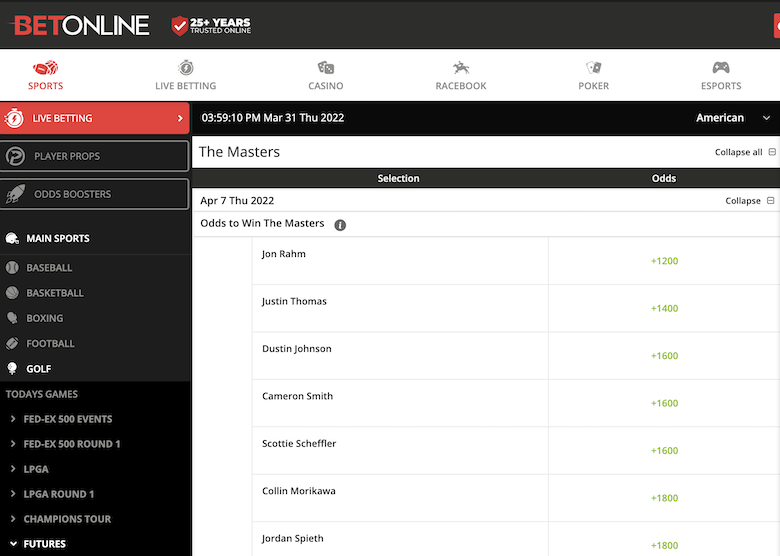Click the Esports gamepad icon
This screenshot has width=780, height=556.
coord(721,68)
